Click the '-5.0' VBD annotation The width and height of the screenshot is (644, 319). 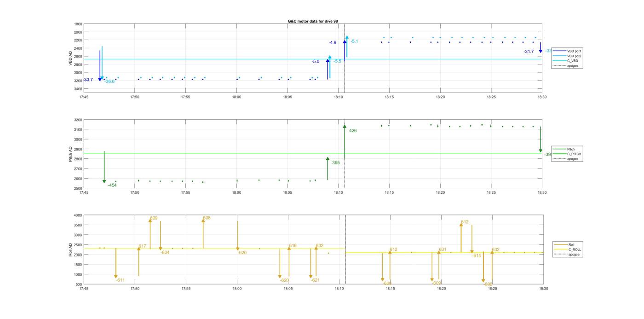(316, 62)
